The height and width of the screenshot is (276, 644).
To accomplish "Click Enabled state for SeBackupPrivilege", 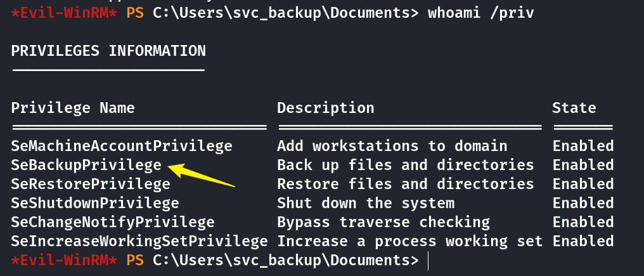I will point(583,166).
